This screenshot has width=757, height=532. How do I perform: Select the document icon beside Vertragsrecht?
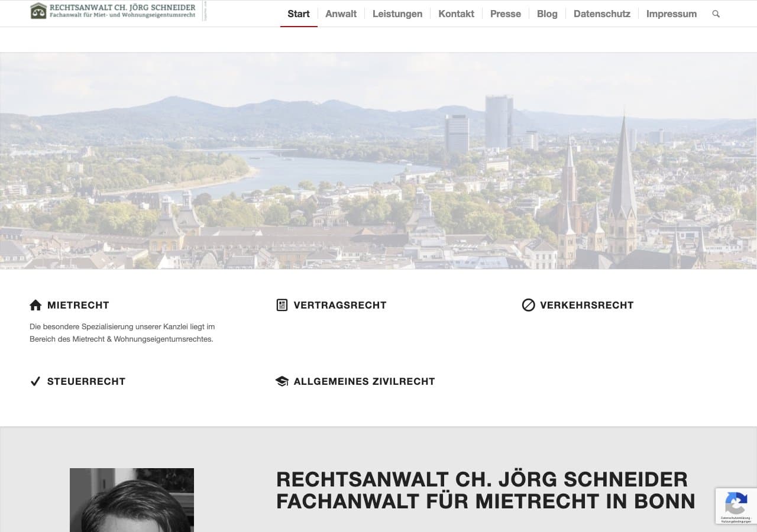coord(282,305)
